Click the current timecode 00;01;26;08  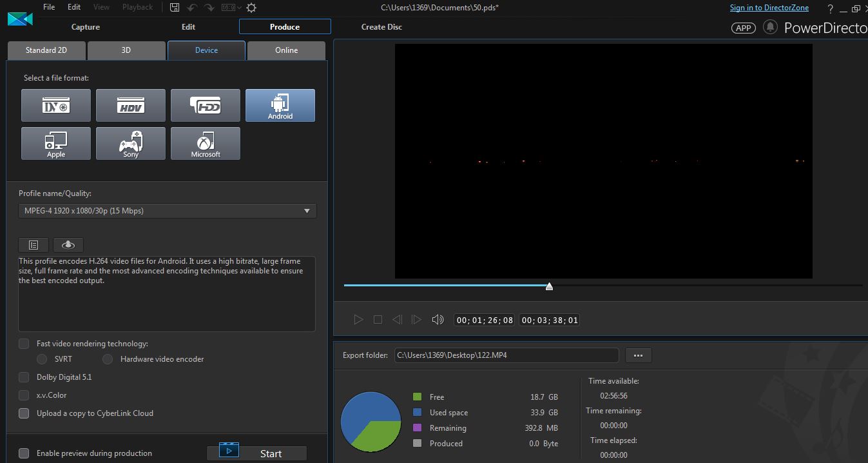[x=484, y=320]
